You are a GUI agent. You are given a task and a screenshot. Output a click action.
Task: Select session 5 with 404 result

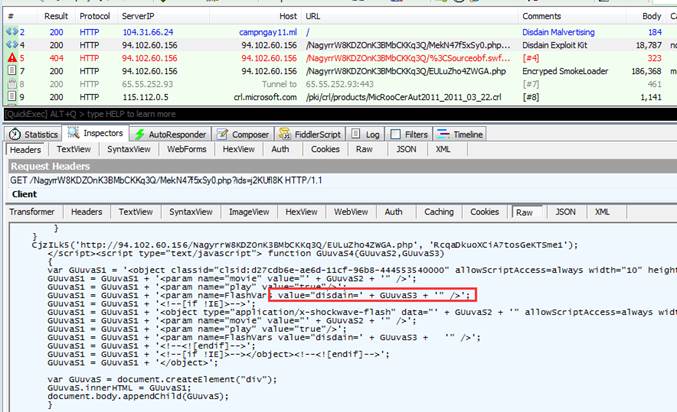339,58
